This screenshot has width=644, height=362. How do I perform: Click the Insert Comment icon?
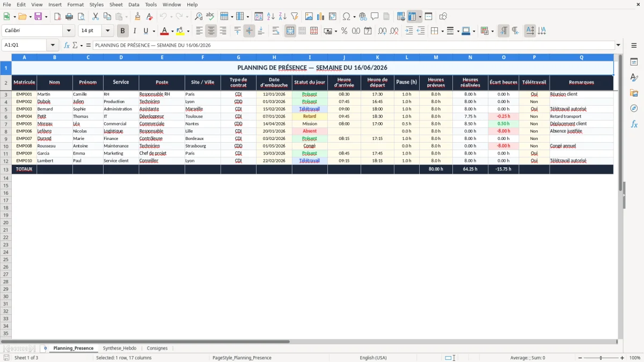pos(375,17)
